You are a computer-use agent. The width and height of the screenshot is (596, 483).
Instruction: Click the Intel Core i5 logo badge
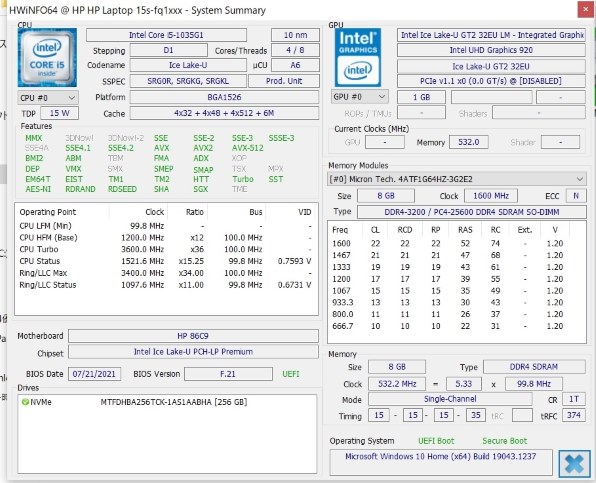point(47,57)
